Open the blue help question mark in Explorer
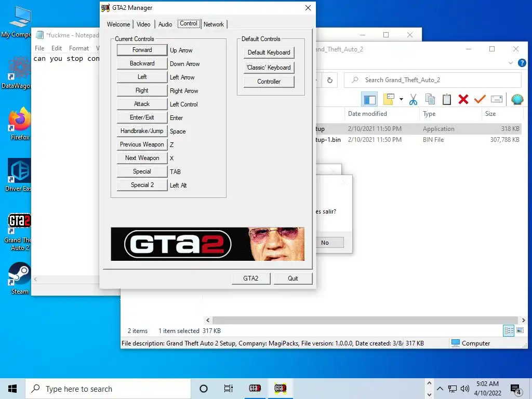532x399 pixels. [x=522, y=63]
